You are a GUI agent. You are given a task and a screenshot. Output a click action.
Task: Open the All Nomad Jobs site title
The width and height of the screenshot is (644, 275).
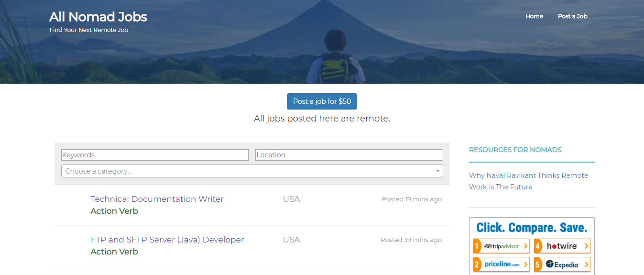98,17
